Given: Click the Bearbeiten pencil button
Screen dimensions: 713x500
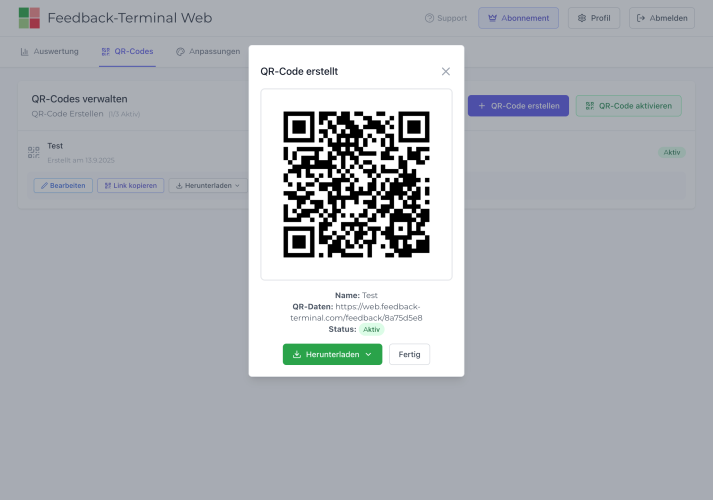Looking at the screenshot, I should [63, 185].
